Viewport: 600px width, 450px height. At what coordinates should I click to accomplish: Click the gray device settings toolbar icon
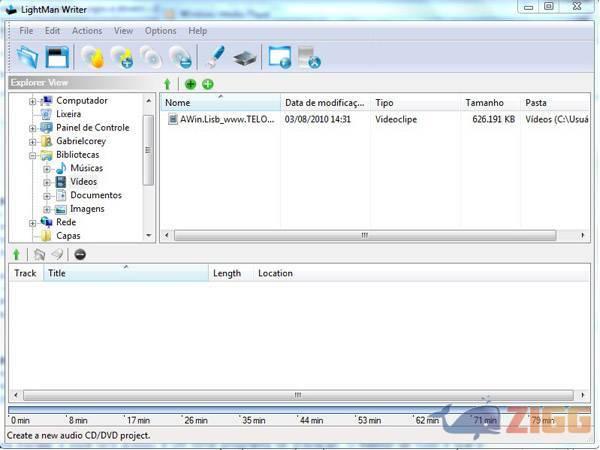point(309,57)
